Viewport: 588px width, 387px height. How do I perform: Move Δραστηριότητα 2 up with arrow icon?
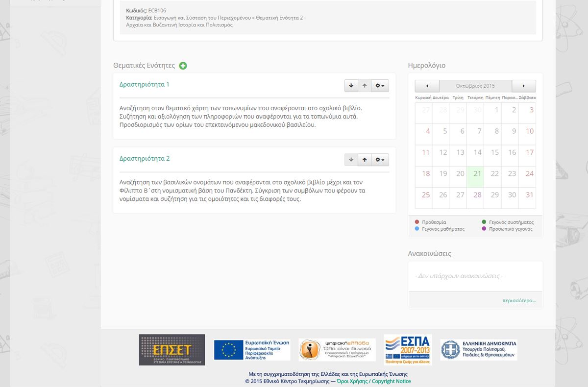click(x=365, y=160)
